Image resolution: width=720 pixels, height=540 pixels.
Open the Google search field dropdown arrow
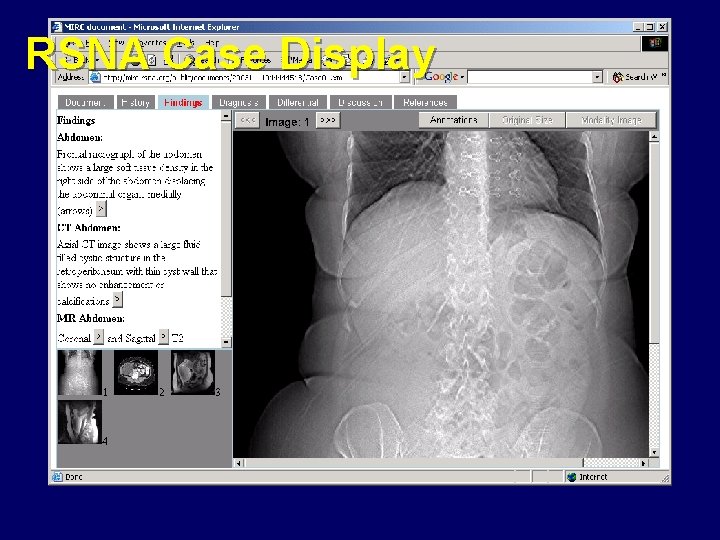pyautogui.click(x=597, y=77)
